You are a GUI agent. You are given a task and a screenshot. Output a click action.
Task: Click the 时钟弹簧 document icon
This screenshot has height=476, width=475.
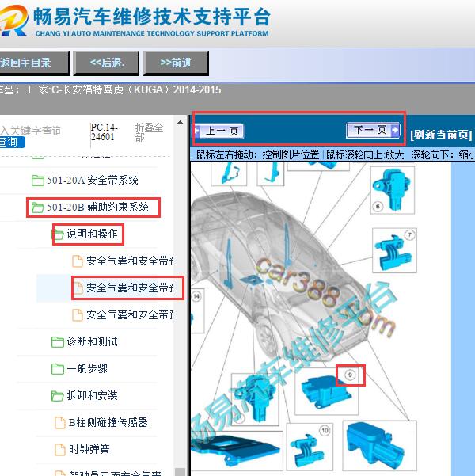coord(60,450)
